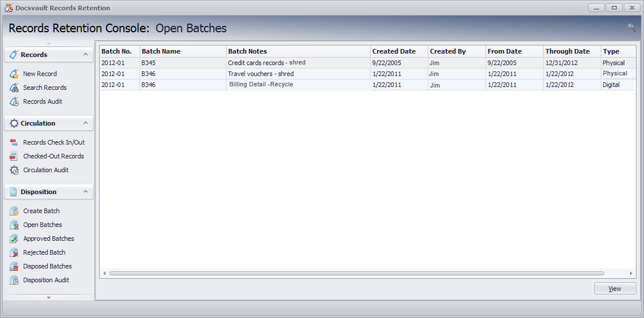Click the search magnifier icon in header
The image size is (644, 318).
(x=631, y=27)
